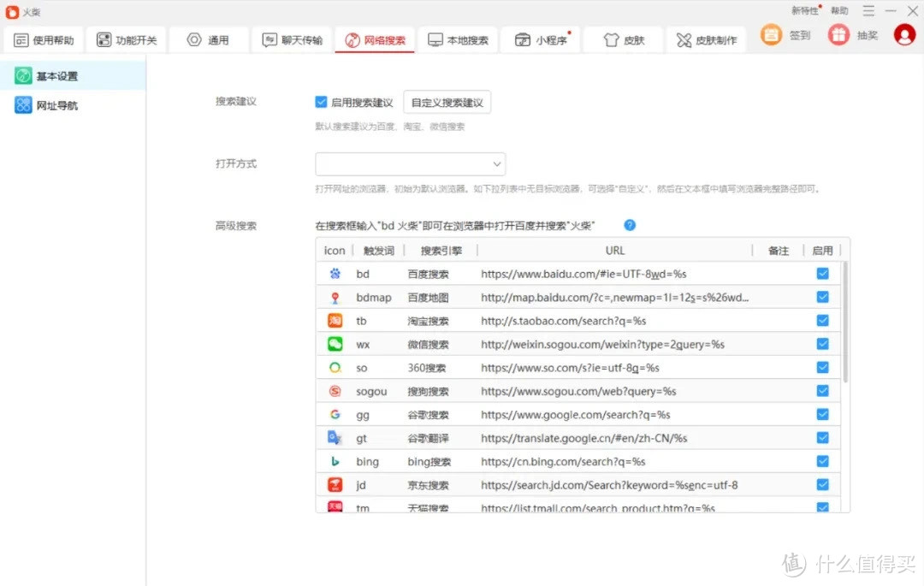Click the 搜索引擎 column header

point(441,251)
